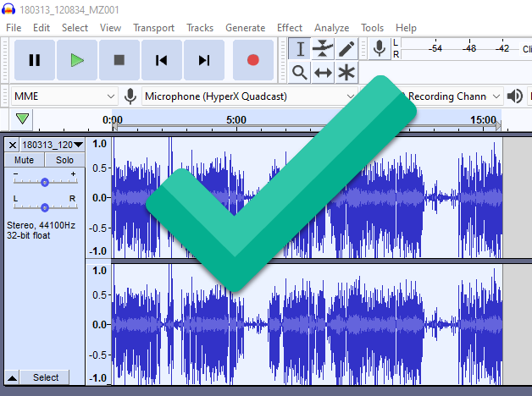Open the Analyze menu

(331, 28)
